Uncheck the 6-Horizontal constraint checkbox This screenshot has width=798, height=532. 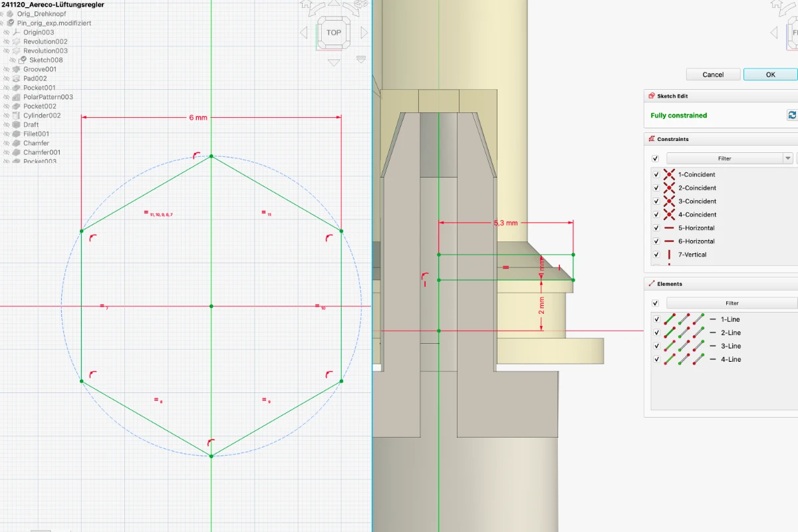(x=656, y=241)
